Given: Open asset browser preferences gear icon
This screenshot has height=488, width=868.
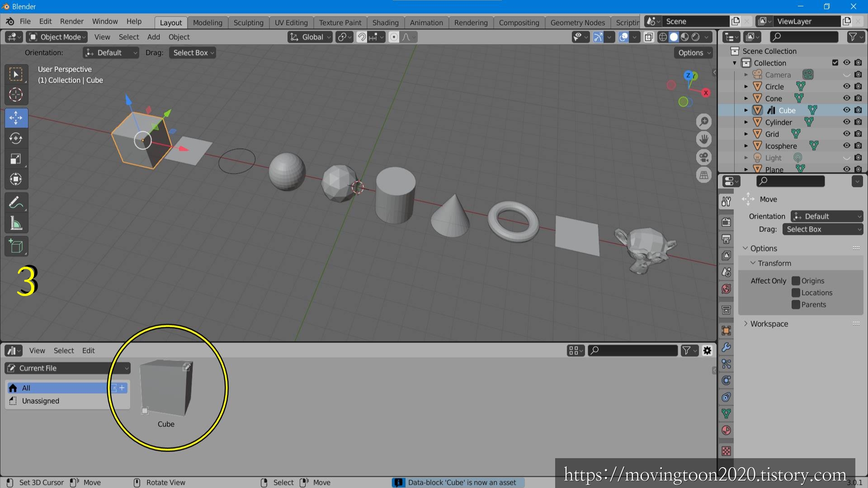Looking at the screenshot, I should [708, 351].
